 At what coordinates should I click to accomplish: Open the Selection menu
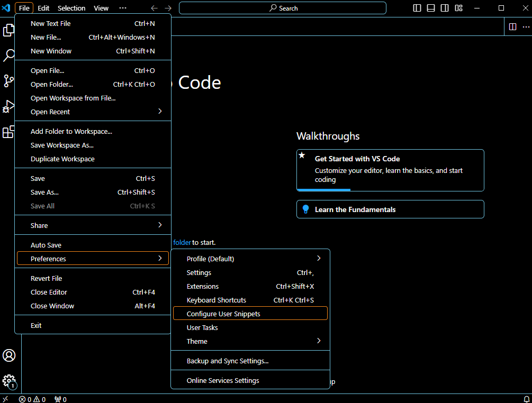pos(71,8)
